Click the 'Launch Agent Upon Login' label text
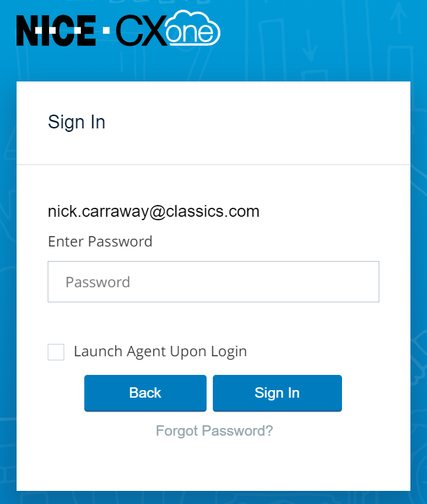The width and height of the screenshot is (427, 504). tap(160, 351)
